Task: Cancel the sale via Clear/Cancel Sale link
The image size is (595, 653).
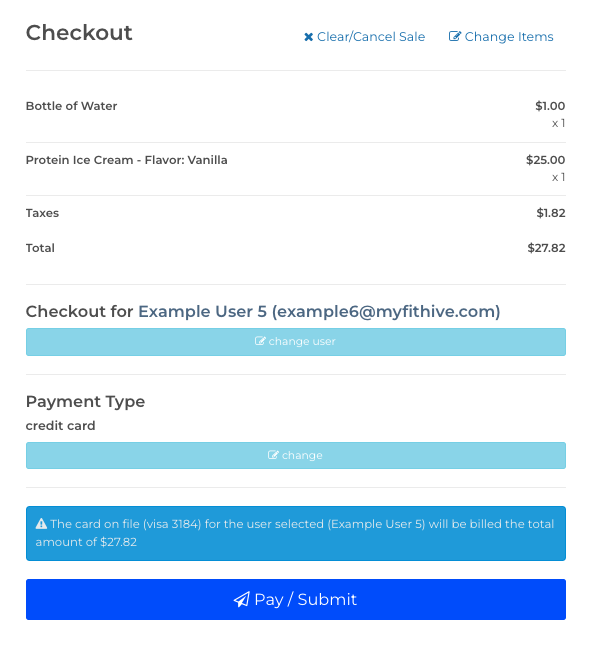Action: [x=364, y=37]
